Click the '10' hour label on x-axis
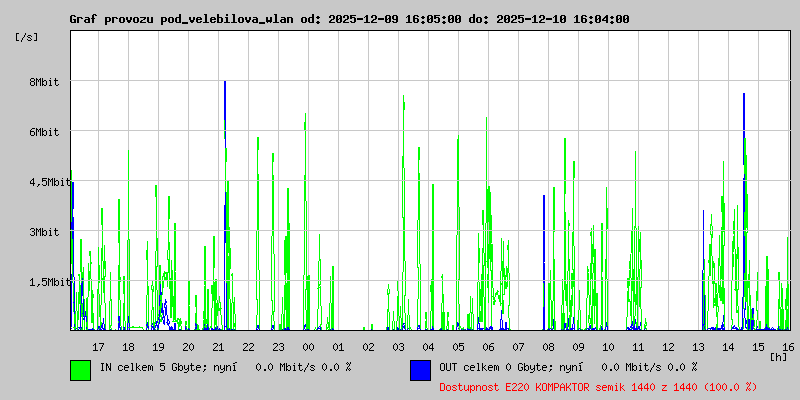Screen dimensions: 800x400 click(x=608, y=347)
